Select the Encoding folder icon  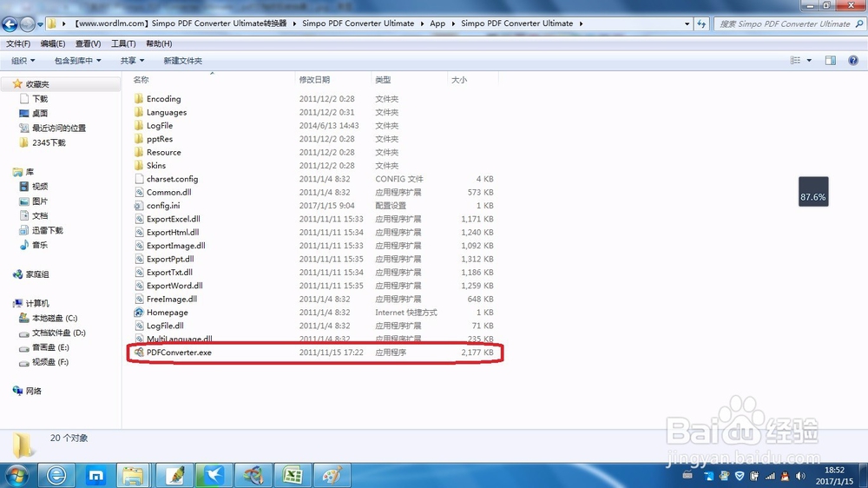pos(138,99)
